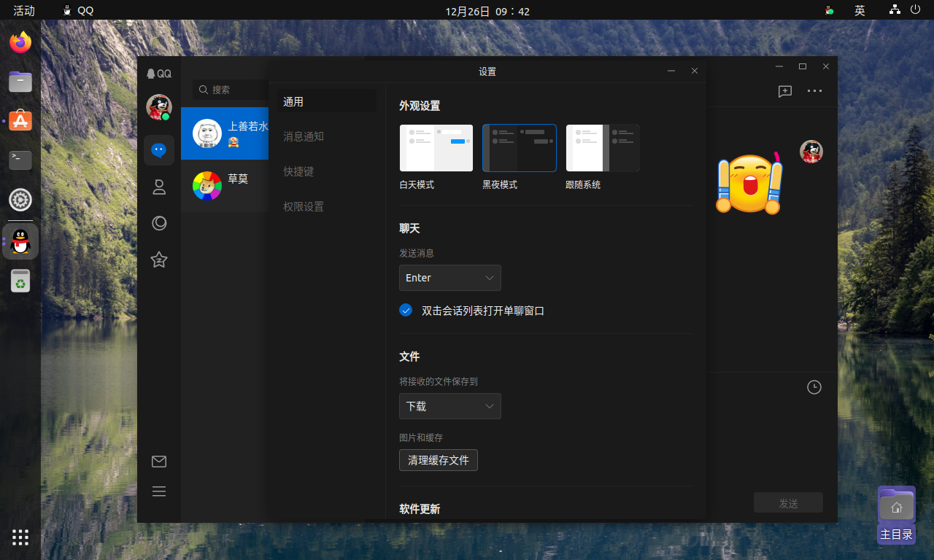The width and height of the screenshot is (934, 560).
Task: Expand the Enter send-message dropdown
Action: pos(449,278)
